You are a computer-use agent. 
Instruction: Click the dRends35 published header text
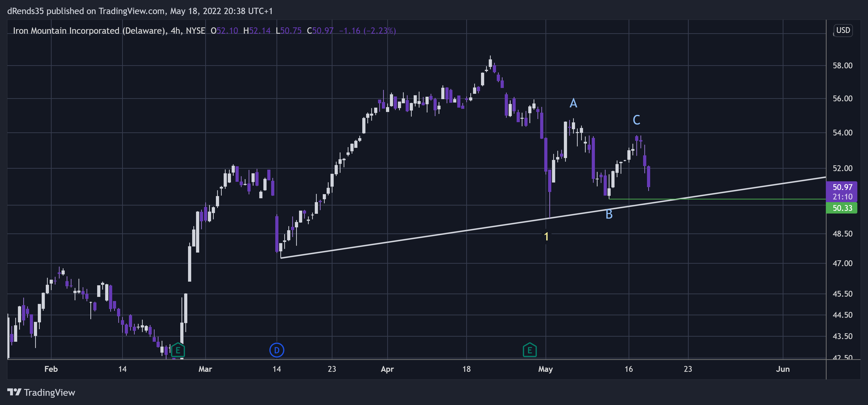point(140,11)
